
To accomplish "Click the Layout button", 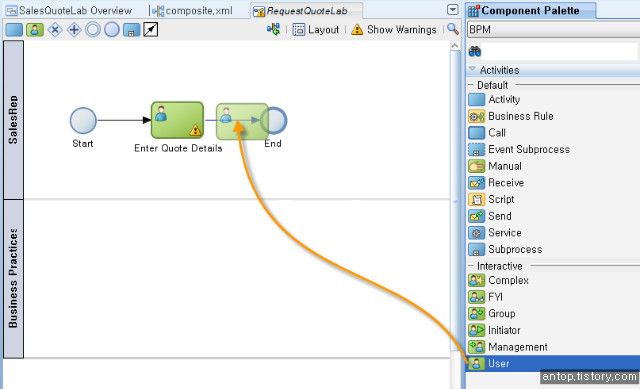I will (x=316, y=30).
